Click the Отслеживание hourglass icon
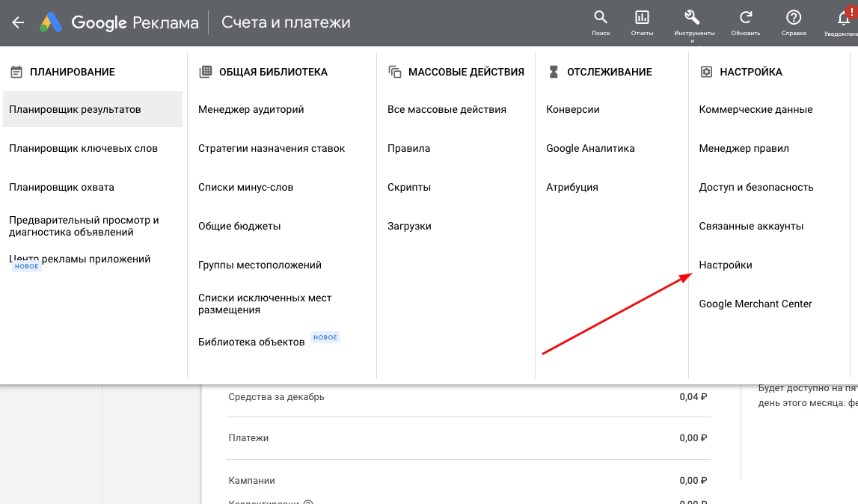 [x=553, y=71]
